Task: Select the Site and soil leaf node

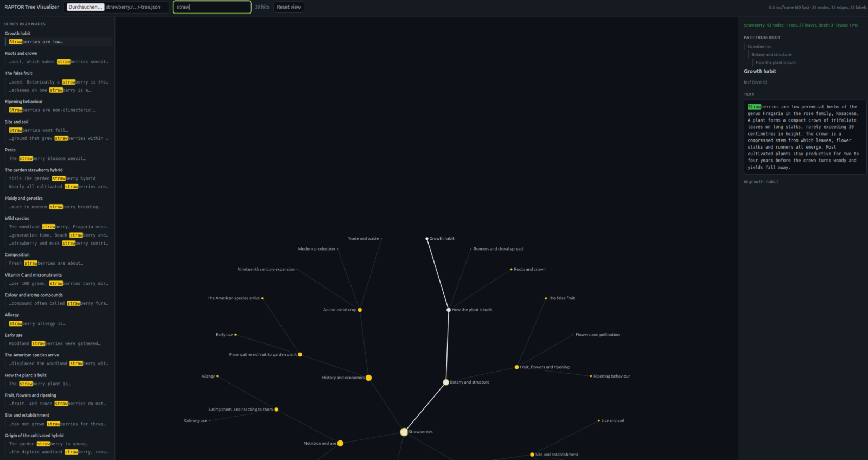Action: (x=599, y=420)
